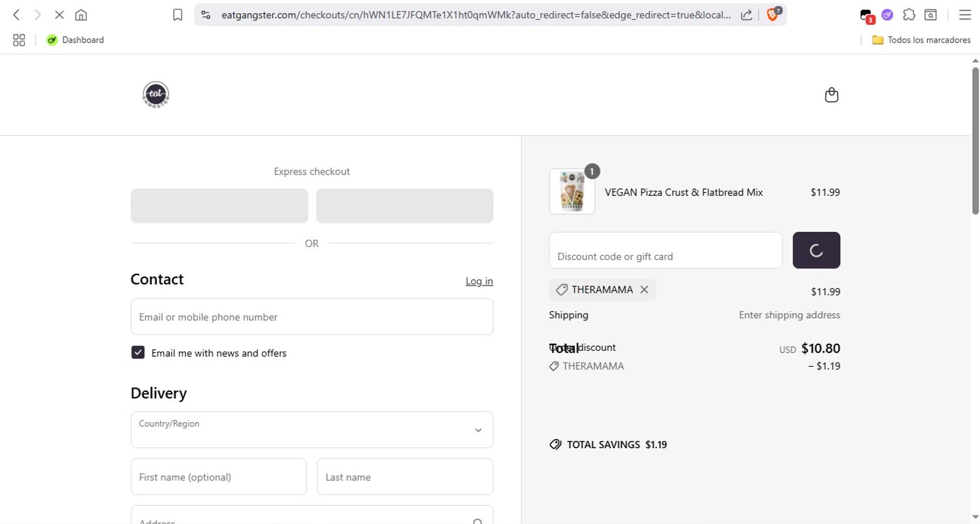Open the purple round extension icon
This screenshot has height=524, width=980.
[x=887, y=15]
